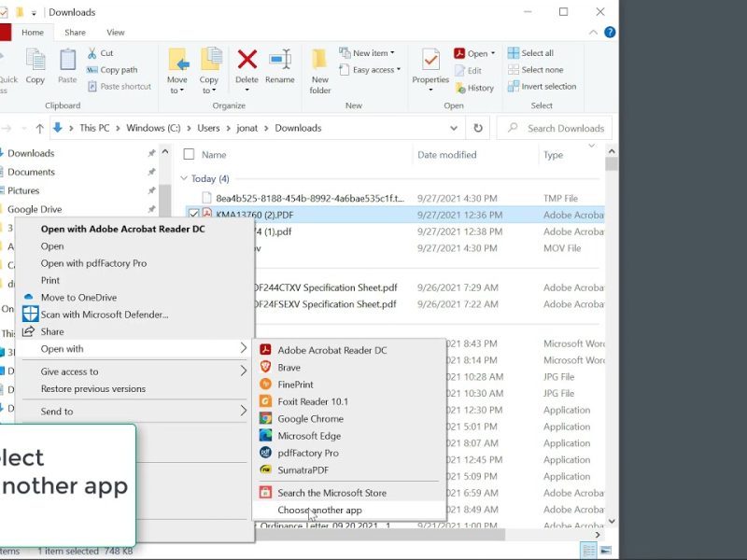Click the red Delete X icon

click(247, 60)
